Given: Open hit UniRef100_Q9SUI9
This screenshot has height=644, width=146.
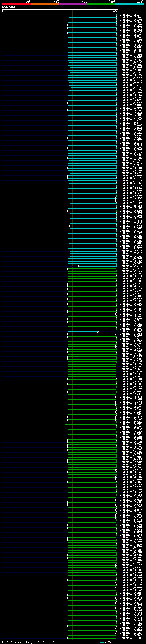Looking at the screenshot, I should pos(131,15).
